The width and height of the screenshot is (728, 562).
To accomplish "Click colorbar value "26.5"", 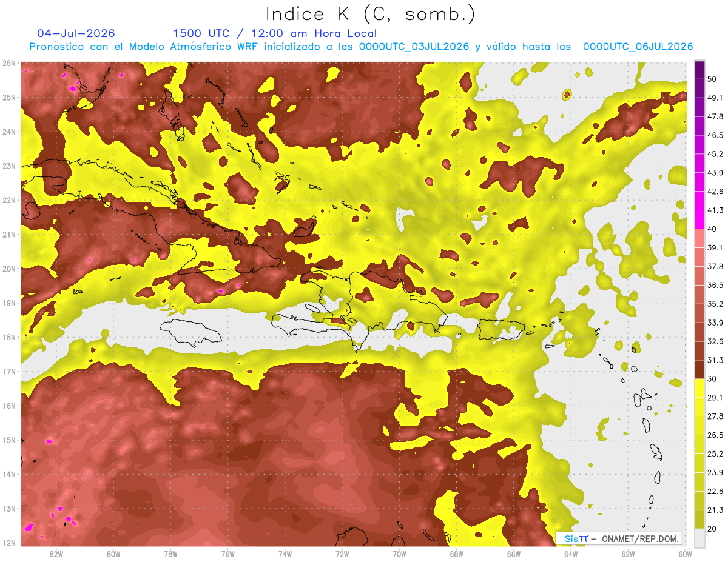I will (716, 435).
